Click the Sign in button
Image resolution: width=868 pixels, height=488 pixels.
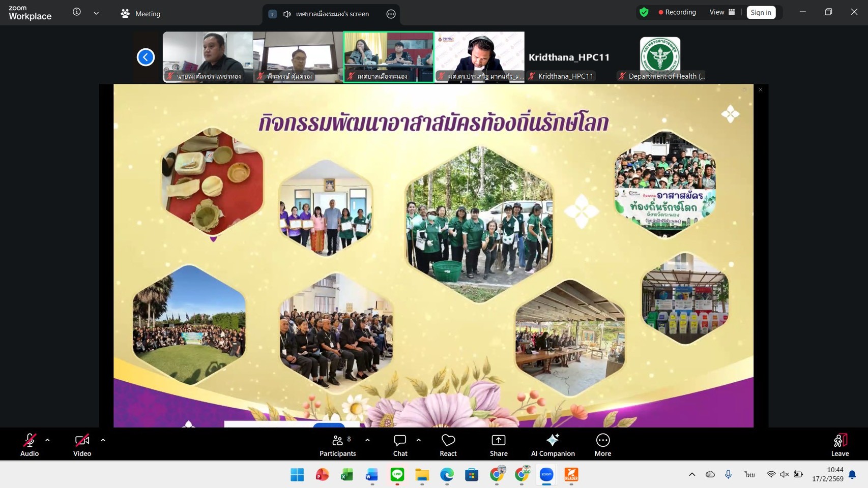click(761, 12)
